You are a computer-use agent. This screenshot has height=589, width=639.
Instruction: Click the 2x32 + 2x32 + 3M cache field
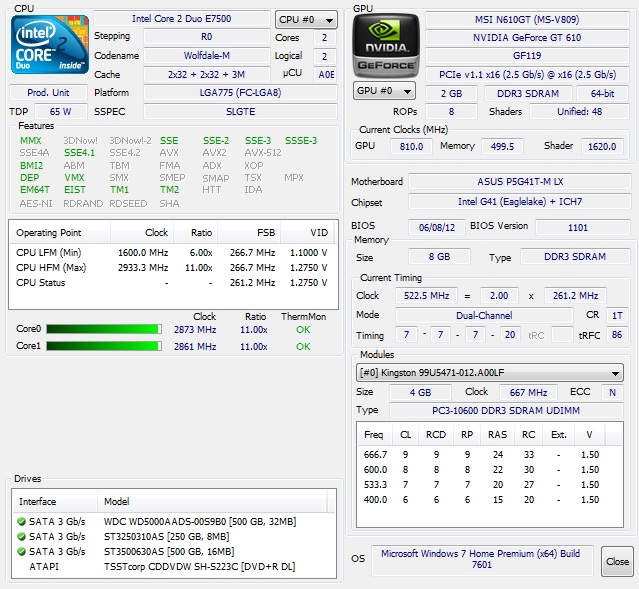coord(207,74)
